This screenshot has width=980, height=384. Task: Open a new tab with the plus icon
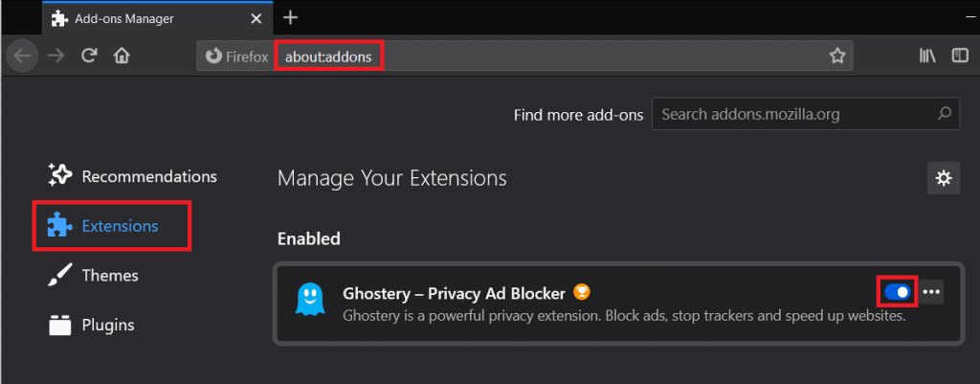click(x=291, y=17)
